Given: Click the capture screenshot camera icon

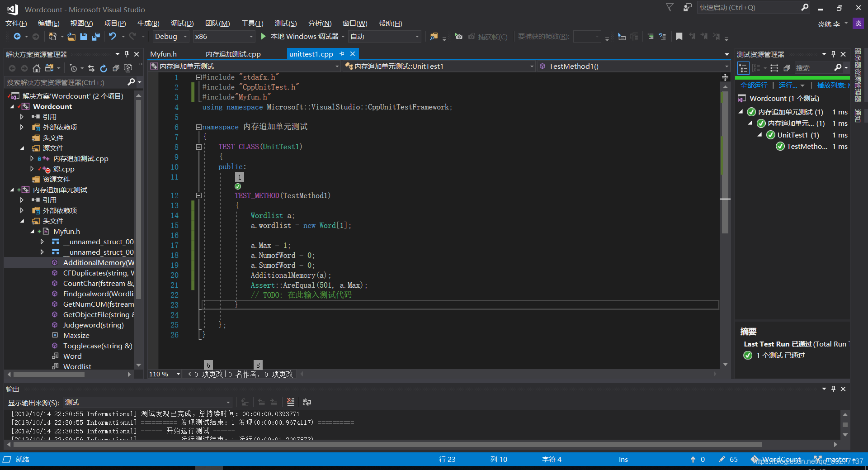Looking at the screenshot, I should coord(459,36).
